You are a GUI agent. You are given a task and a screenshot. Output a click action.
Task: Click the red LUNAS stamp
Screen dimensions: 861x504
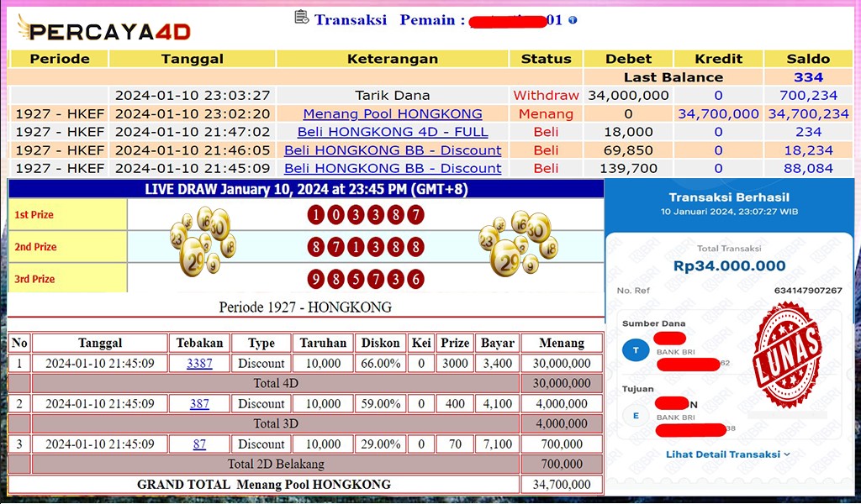[x=786, y=353]
